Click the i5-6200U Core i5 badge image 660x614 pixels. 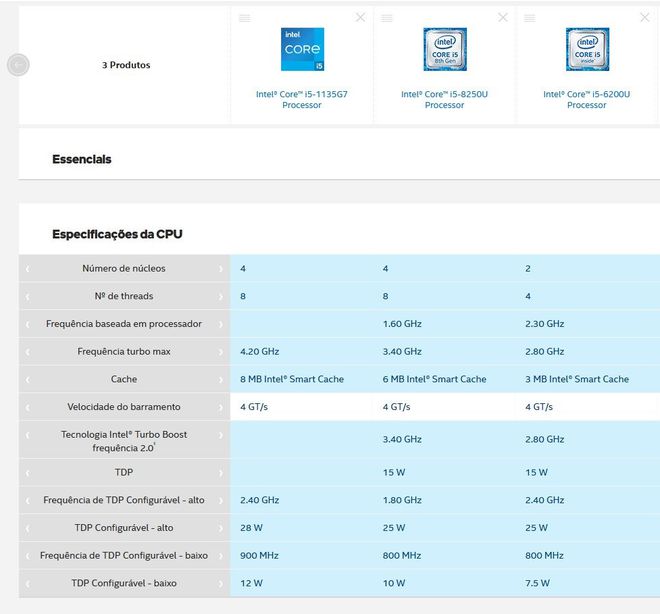(x=587, y=49)
